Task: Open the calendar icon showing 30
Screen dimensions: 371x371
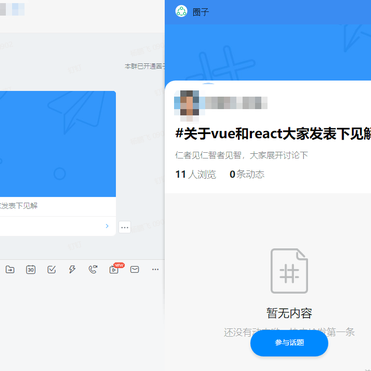Action: [31, 269]
